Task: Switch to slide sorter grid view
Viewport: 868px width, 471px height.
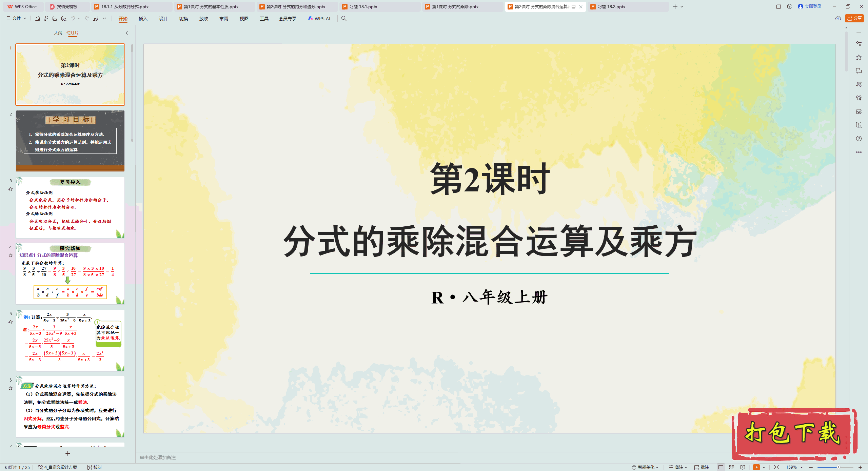Action: [732, 467]
